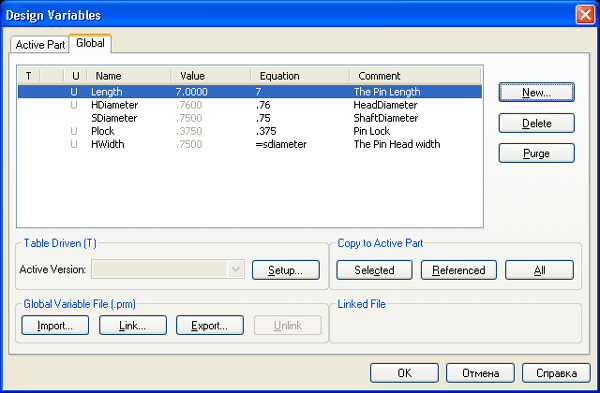Confirm with the OK button
This screenshot has width=600, height=393.
click(404, 373)
